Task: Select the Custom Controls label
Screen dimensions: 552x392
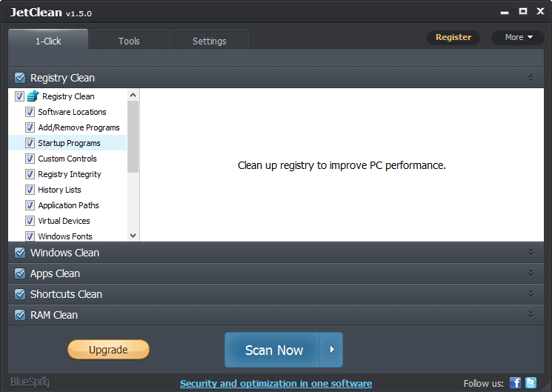Action: [x=67, y=159]
